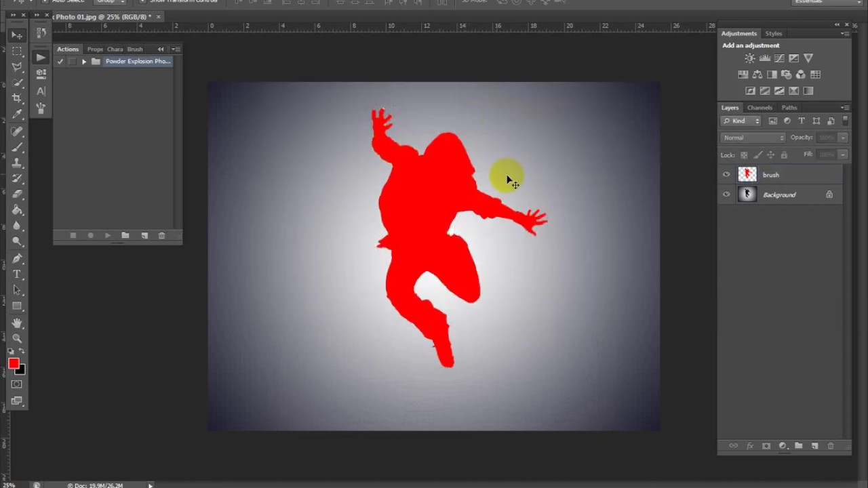Select the Hand tool
Viewport: 868px width, 488px height.
point(17,323)
